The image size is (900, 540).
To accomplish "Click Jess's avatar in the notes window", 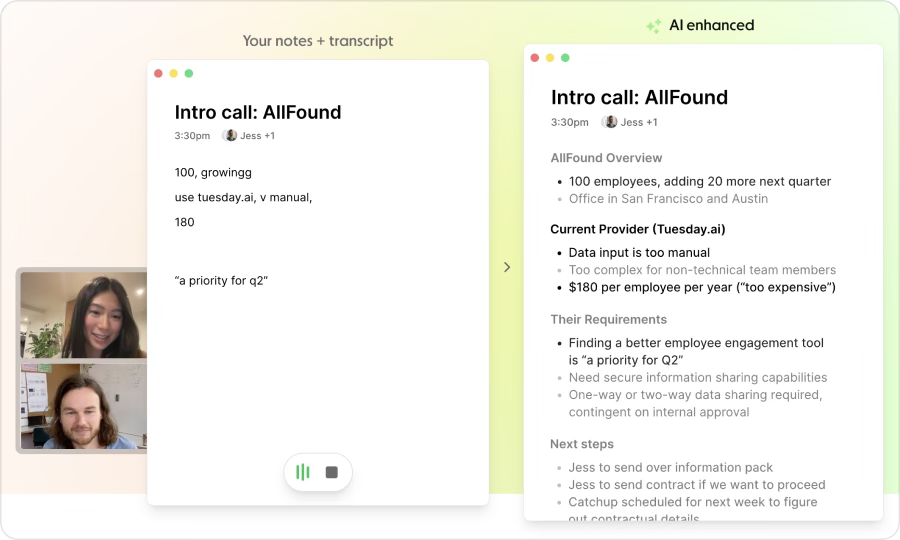I will [x=230, y=135].
